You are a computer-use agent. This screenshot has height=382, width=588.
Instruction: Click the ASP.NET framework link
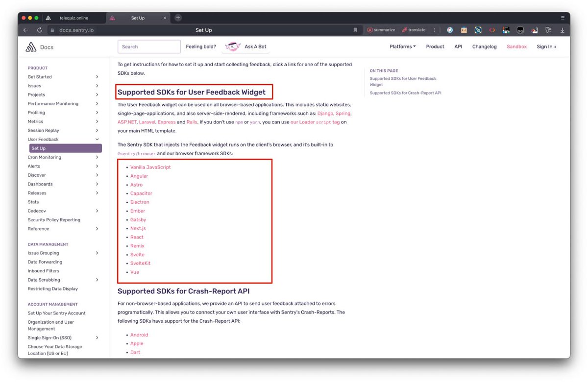click(127, 122)
